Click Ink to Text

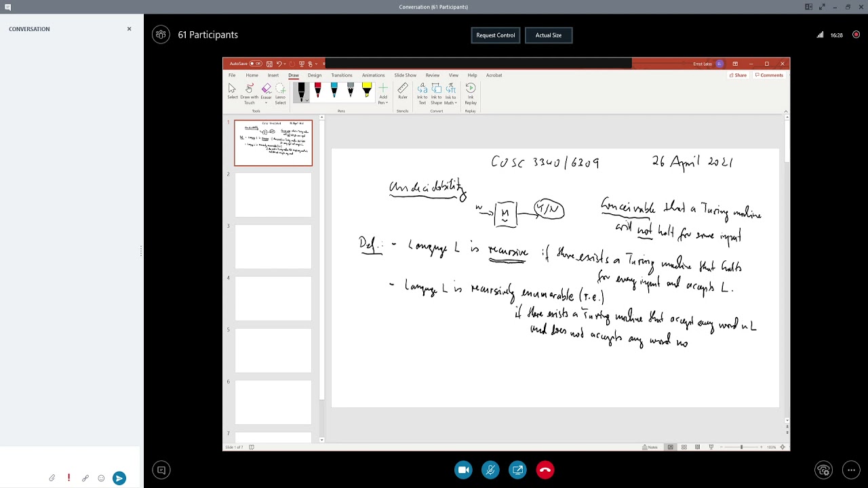tap(422, 94)
